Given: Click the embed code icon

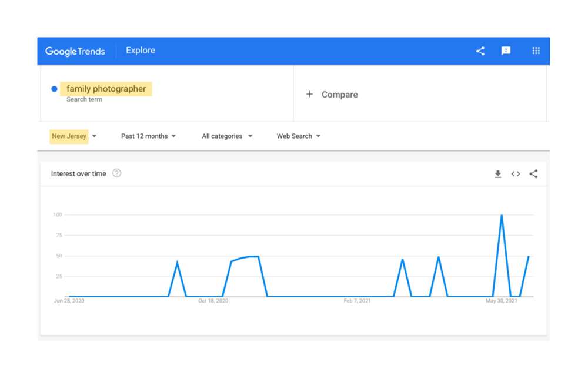Looking at the screenshot, I should [x=516, y=173].
